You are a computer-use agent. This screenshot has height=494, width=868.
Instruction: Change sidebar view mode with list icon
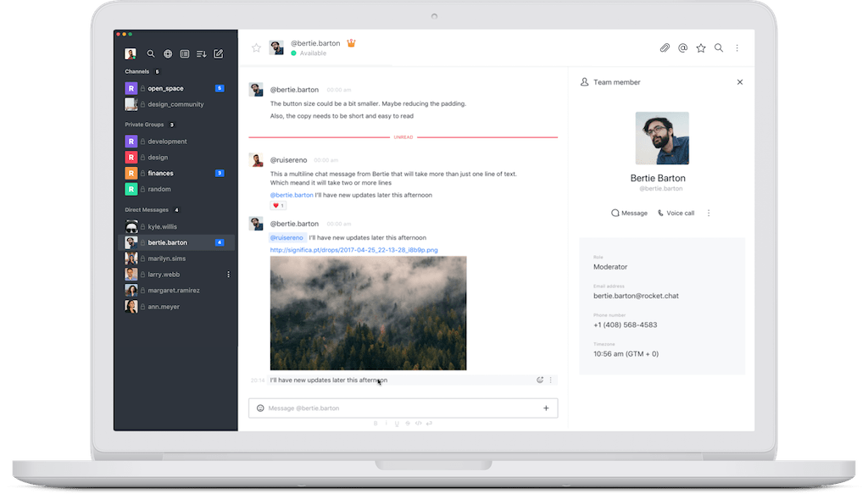pyautogui.click(x=184, y=53)
